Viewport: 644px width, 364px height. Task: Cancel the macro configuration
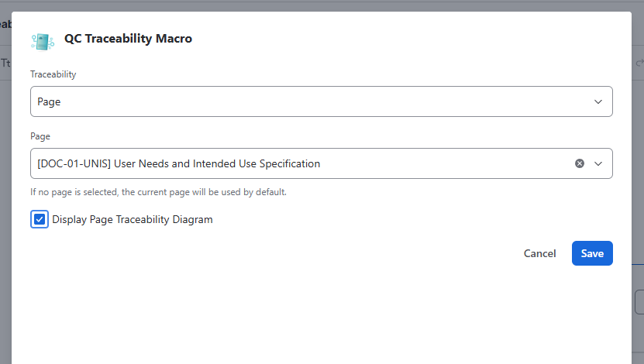[539, 253]
